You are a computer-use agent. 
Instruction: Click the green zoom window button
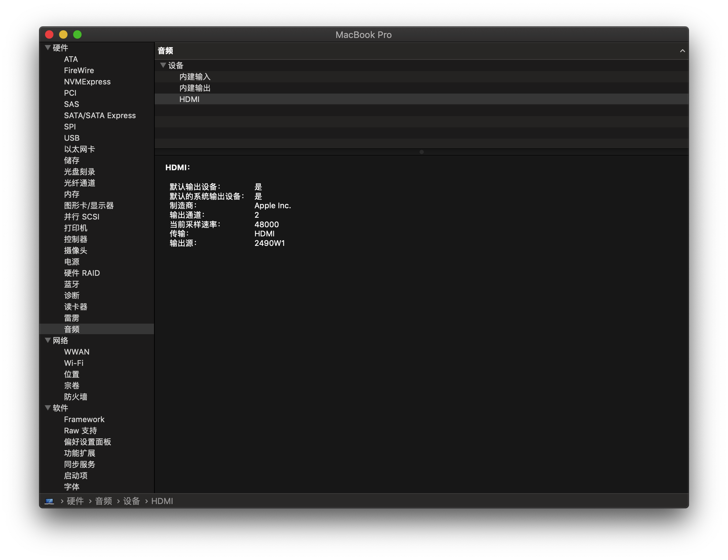[77, 34]
